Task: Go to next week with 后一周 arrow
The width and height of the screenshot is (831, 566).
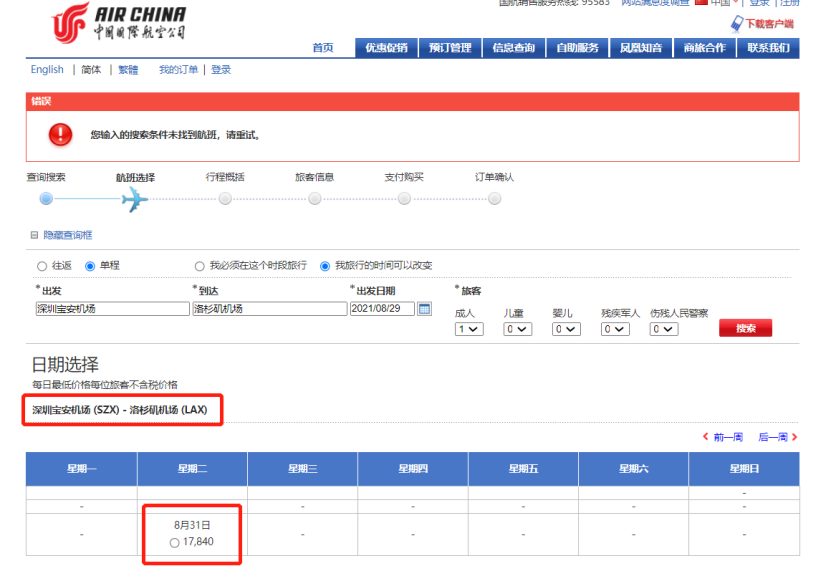Action: pyautogui.click(x=794, y=437)
